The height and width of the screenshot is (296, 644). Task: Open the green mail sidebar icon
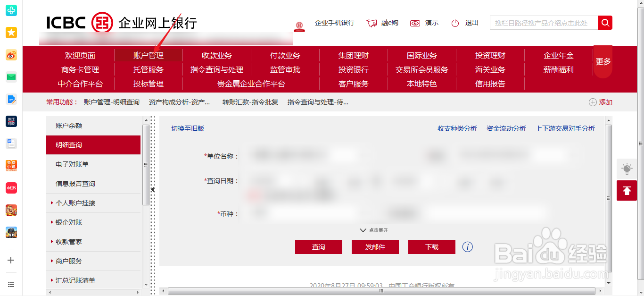pos(11,77)
